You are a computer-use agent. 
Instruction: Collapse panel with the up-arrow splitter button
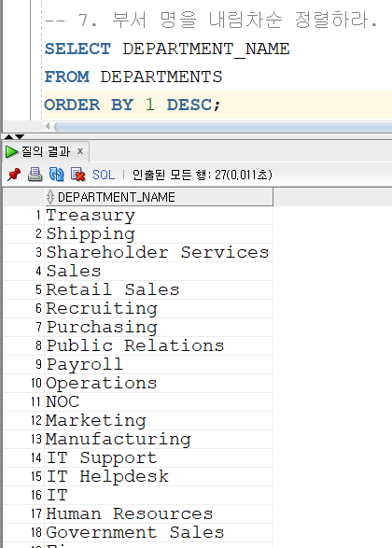tap(8, 136)
